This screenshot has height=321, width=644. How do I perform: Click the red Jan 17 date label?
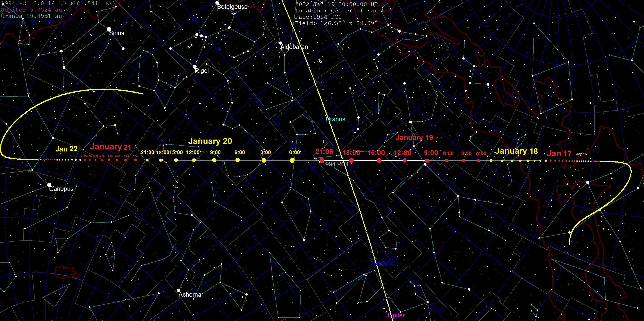point(559,153)
